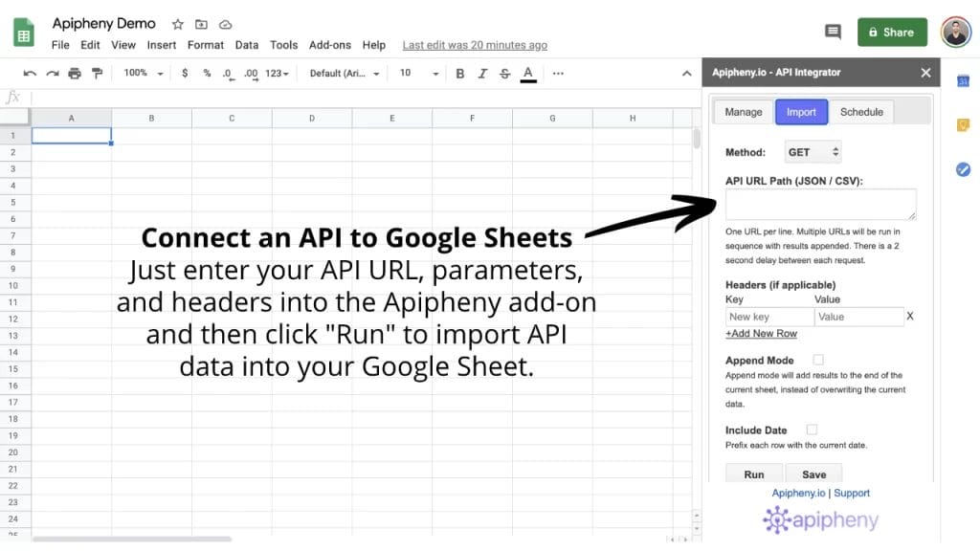The width and height of the screenshot is (980, 551).
Task: Open Google Tasks side panel
Action: pyautogui.click(x=963, y=169)
